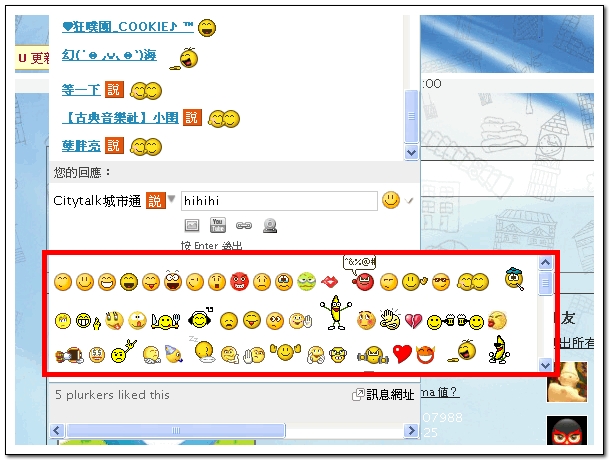Screen dimensions: 609x460
Task: Open the red masked avatar thumbnail
Action: (567, 430)
